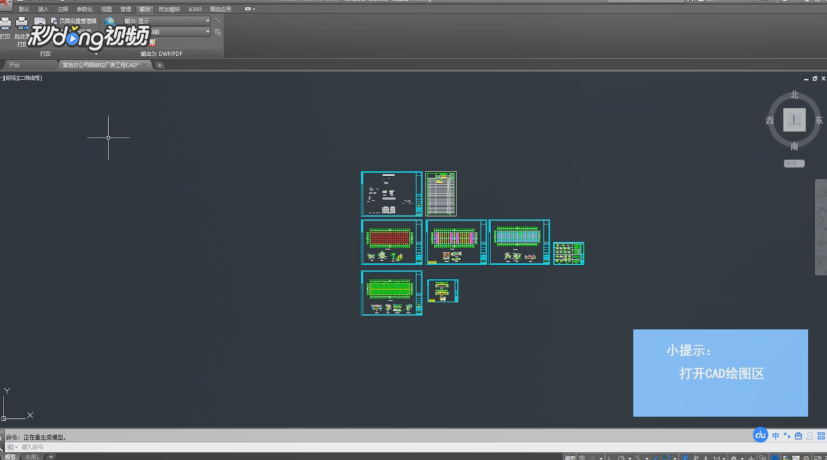Toggle ribbon display mode button
827x460 pixels.
(249, 9)
